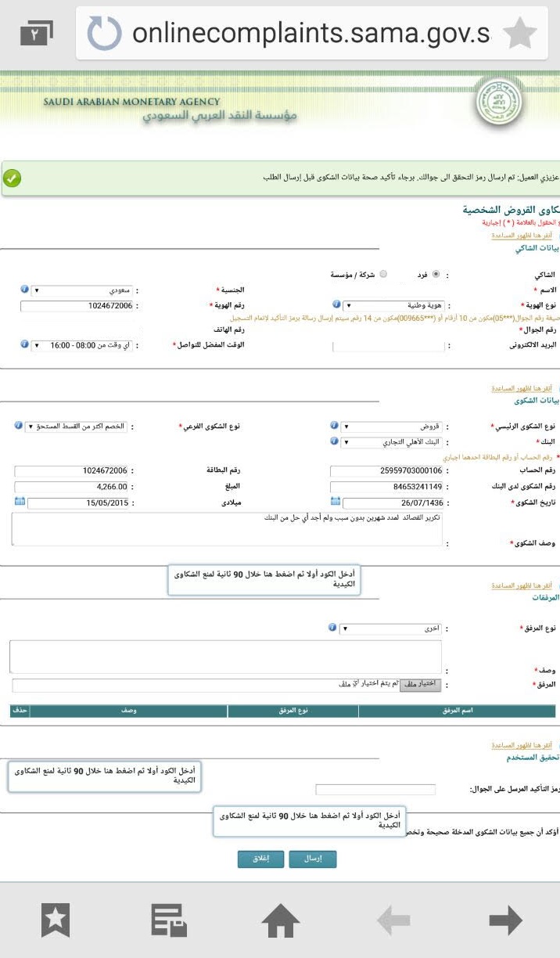Click the وصف الشكوى complaint description textarea
Screen dimensions: 560x958
(227, 529)
